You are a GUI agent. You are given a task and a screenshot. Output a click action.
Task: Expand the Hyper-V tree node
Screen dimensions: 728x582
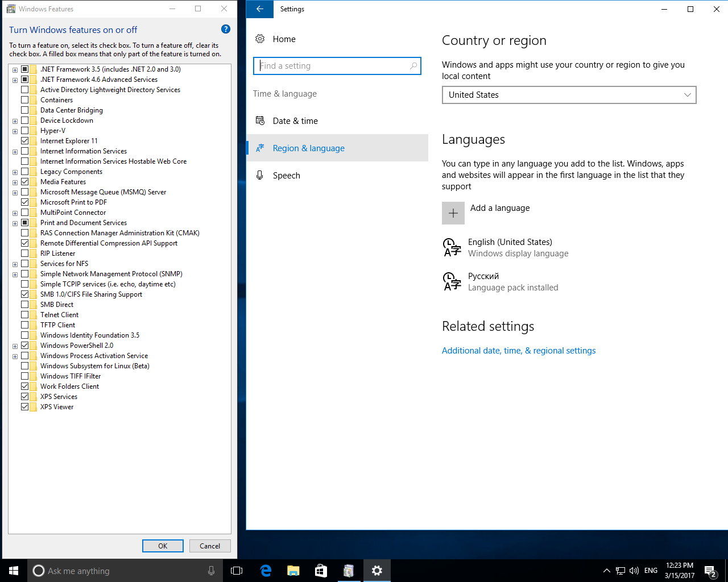coord(15,131)
